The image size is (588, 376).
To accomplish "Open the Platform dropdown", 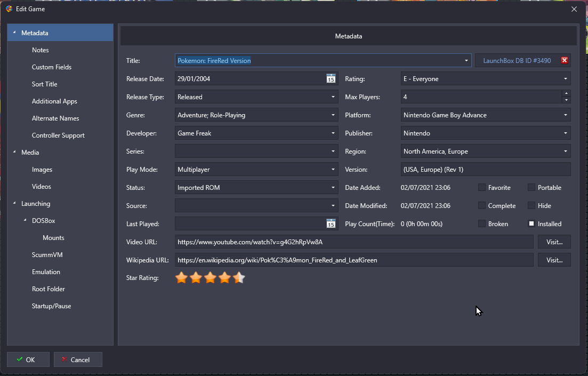I will coord(566,115).
